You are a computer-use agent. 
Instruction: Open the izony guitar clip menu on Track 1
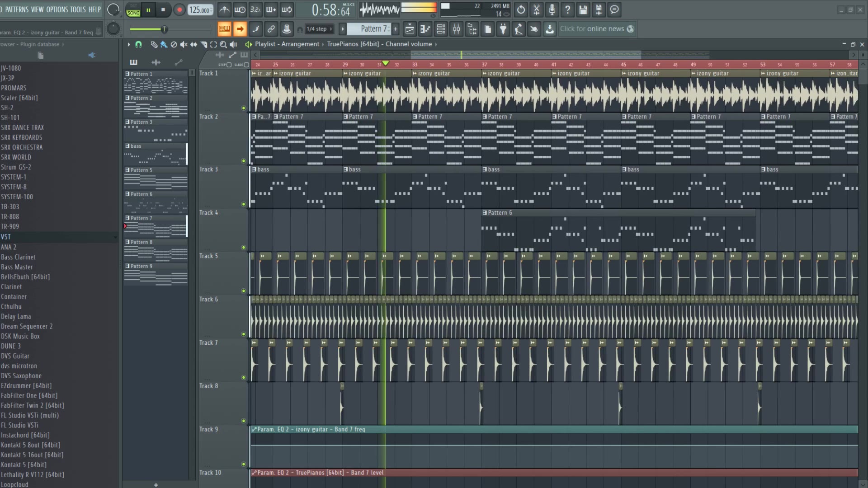275,73
